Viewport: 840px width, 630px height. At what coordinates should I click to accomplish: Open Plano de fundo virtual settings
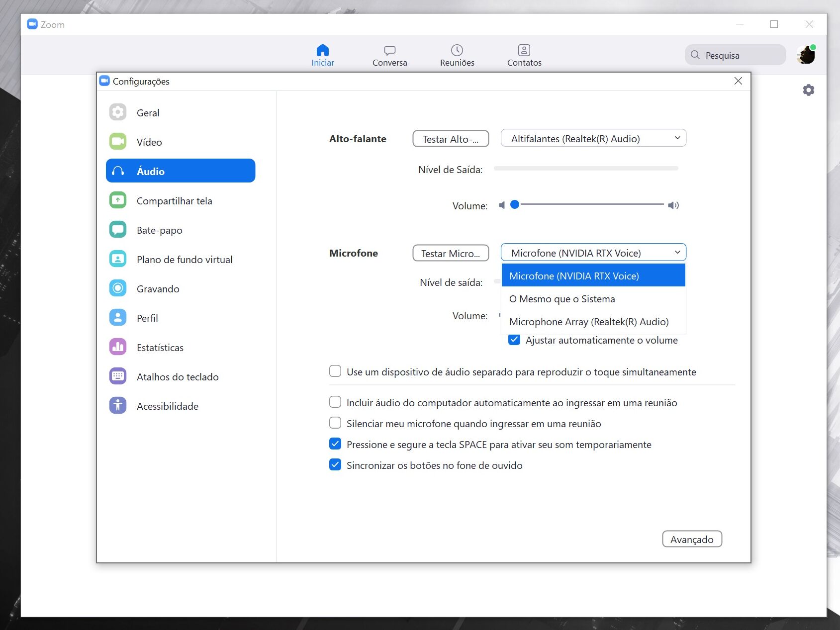click(181, 259)
